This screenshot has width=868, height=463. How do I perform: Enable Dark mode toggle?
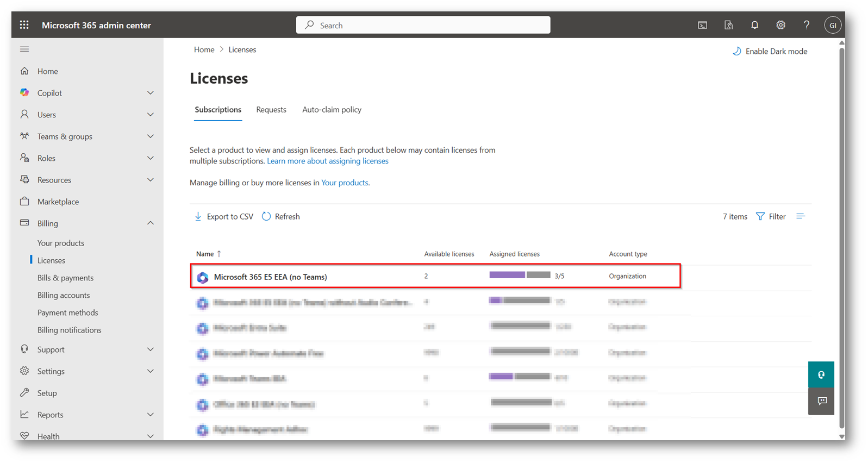point(770,51)
